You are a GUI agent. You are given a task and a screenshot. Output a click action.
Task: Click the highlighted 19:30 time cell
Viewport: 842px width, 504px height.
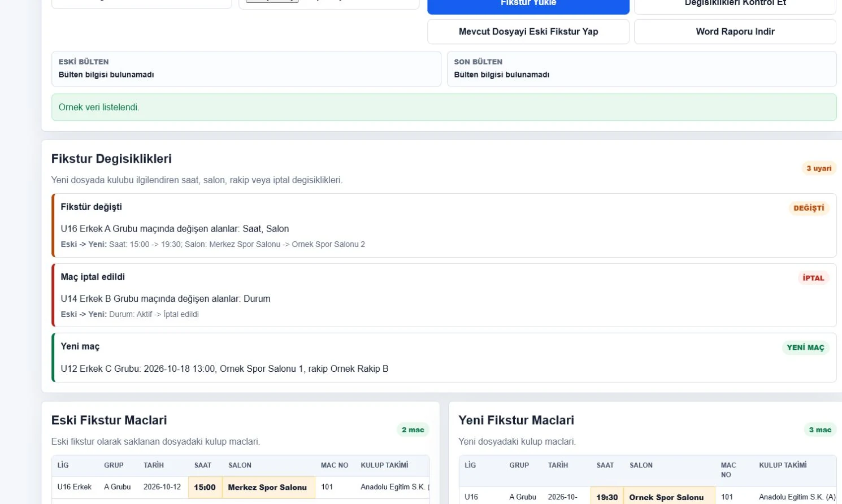607,497
